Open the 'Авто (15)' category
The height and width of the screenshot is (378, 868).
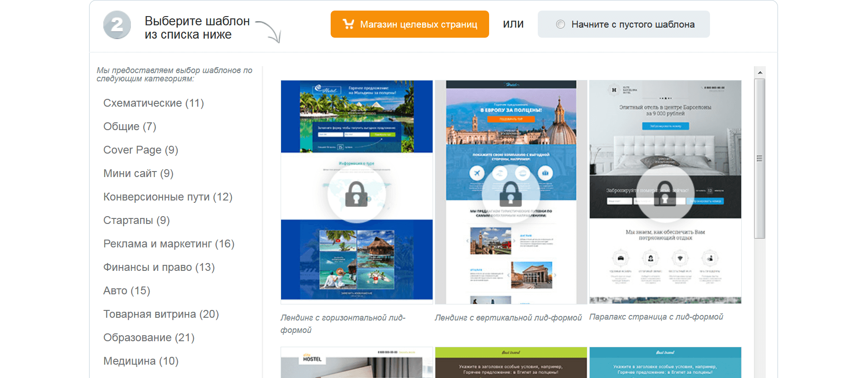127,291
